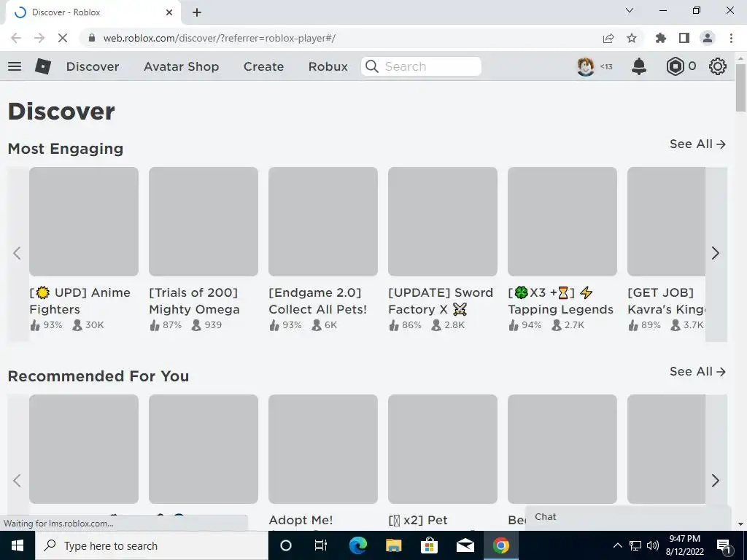Open Cortana circle on taskbar
The width and height of the screenshot is (747, 560).
coord(285,545)
